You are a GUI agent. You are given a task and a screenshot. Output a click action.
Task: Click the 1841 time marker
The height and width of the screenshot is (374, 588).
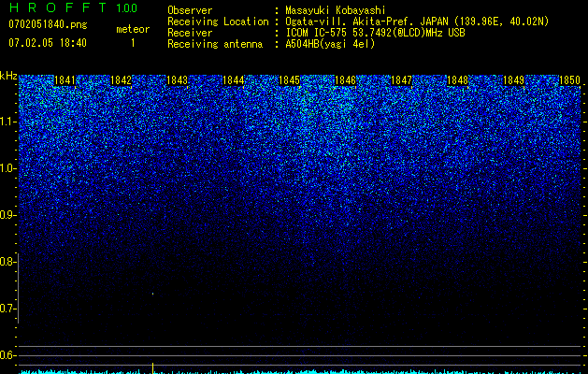pos(65,80)
